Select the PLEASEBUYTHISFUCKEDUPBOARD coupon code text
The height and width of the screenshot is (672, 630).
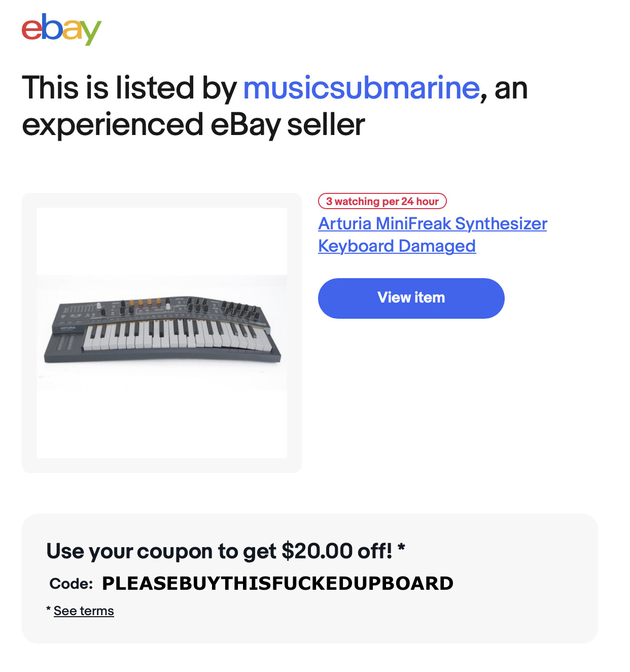click(x=277, y=583)
